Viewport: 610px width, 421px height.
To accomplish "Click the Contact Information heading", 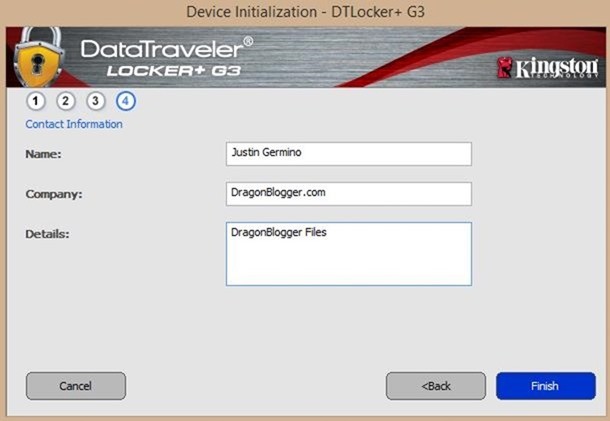I will [x=74, y=124].
